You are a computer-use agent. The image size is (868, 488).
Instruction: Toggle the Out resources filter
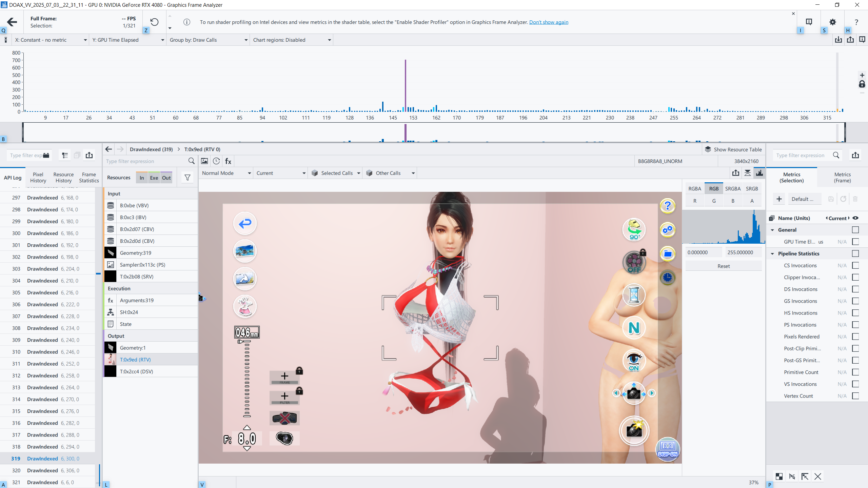tap(166, 178)
